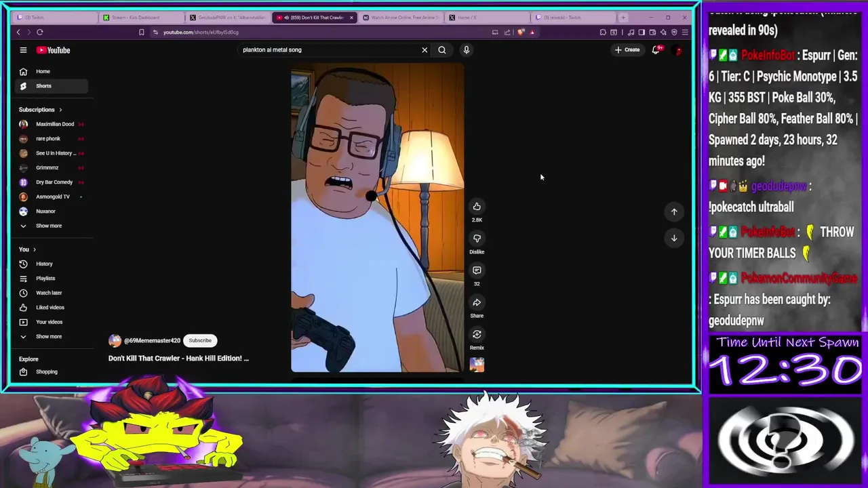The image size is (868, 488).
Task: Open Playlists
Action: tap(51, 279)
